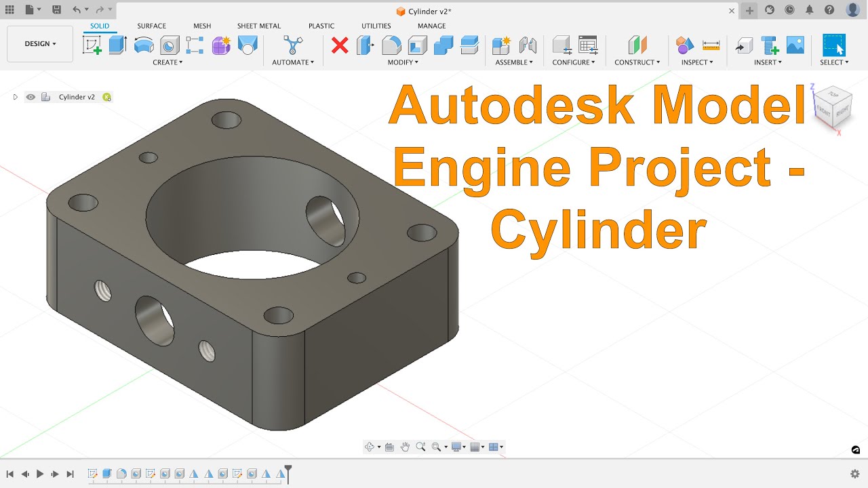
Task: Open the INSERT dropdown
Action: [x=768, y=62]
